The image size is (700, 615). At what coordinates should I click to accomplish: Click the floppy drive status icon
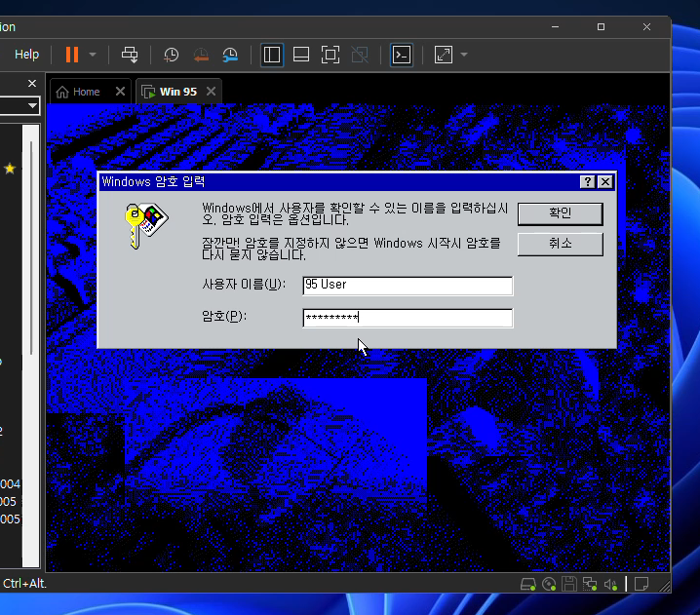[569, 584]
